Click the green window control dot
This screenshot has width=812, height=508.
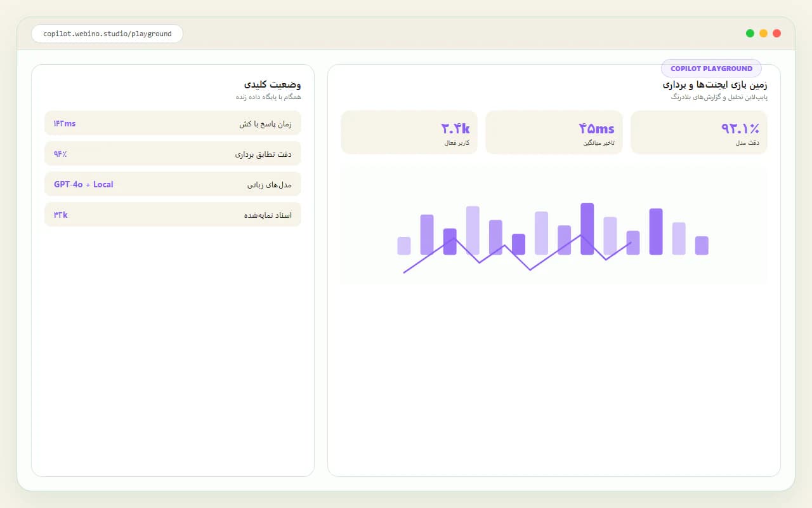coord(750,34)
